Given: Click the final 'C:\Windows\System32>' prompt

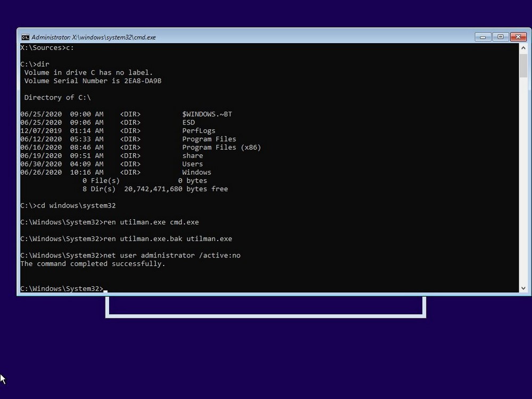Looking at the screenshot, I should [x=62, y=289].
